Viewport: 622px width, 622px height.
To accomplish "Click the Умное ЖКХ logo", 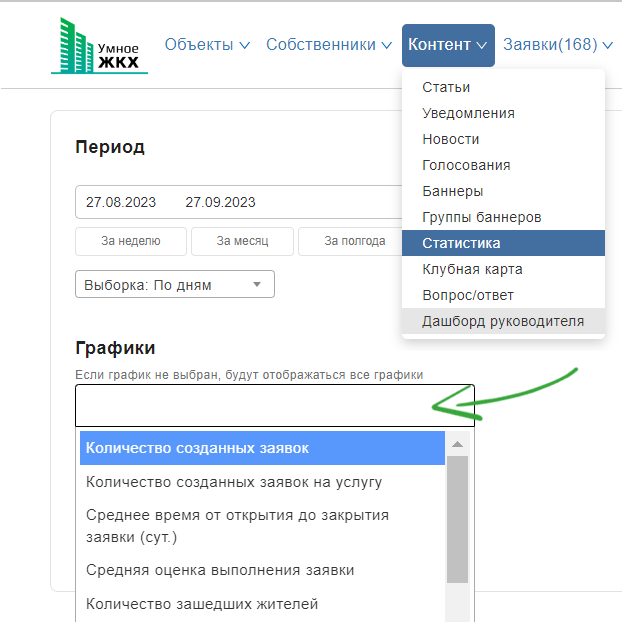I will tap(99, 46).
